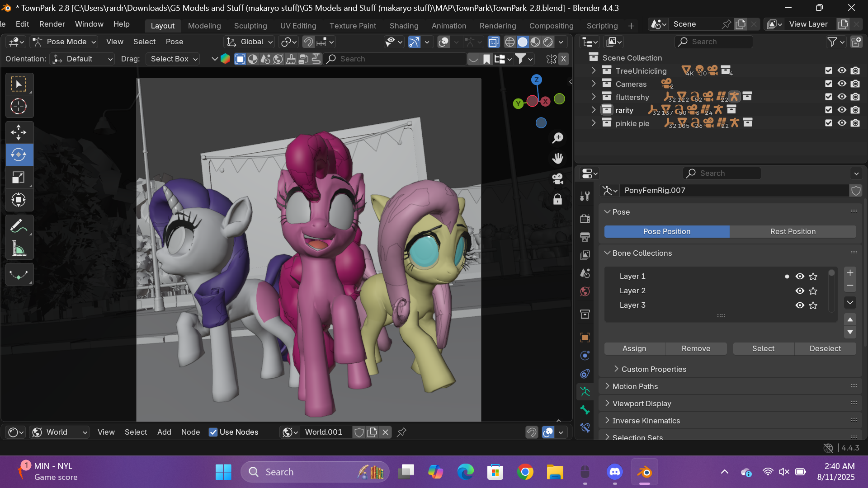Open the Select Box drag dropdown

point(173,59)
